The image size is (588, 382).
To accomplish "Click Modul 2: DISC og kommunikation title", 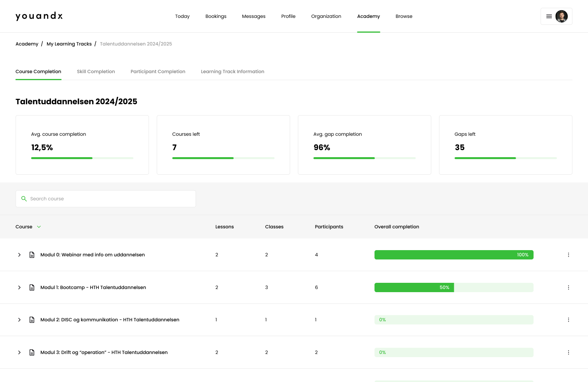I will (110, 320).
